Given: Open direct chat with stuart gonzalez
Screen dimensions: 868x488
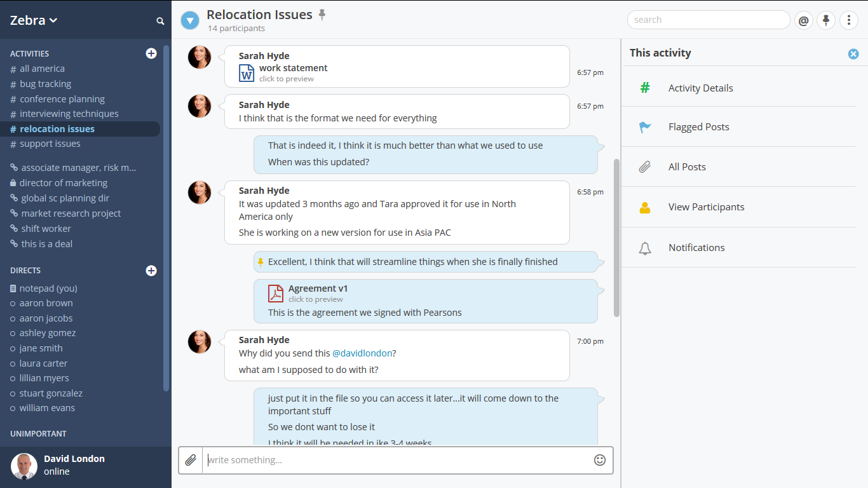Looking at the screenshot, I should coord(51,393).
